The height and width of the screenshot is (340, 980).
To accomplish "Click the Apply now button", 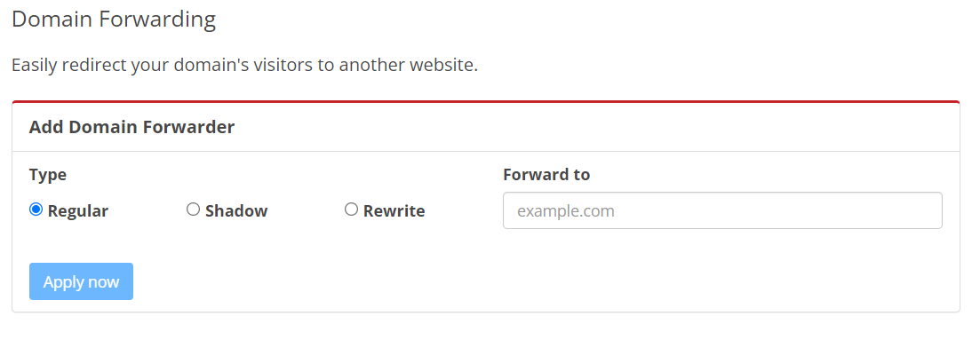I will (81, 281).
